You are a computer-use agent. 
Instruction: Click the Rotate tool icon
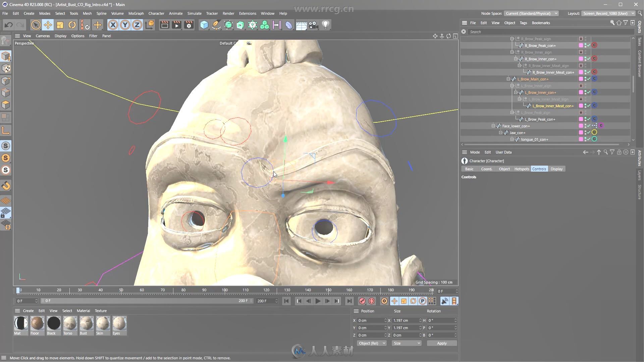tap(72, 24)
